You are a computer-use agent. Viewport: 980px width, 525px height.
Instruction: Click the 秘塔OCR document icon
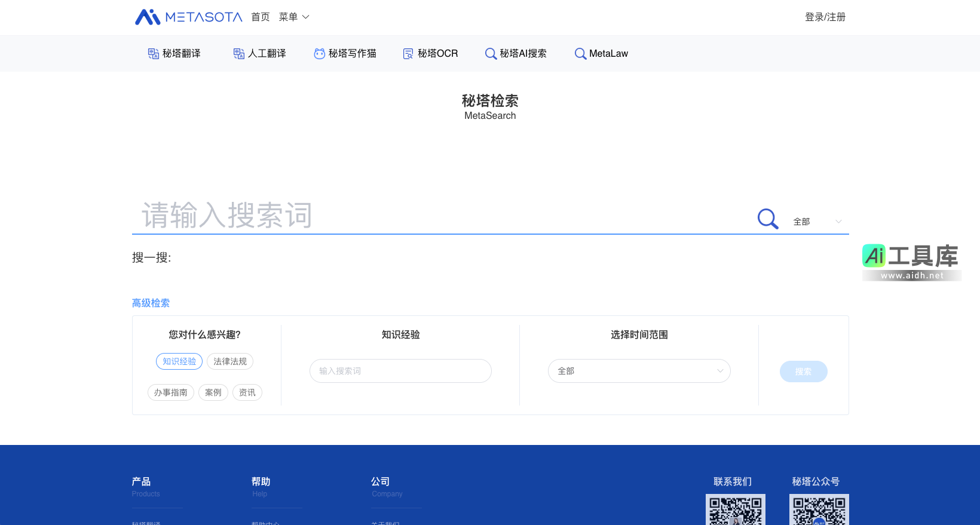(x=408, y=54)
